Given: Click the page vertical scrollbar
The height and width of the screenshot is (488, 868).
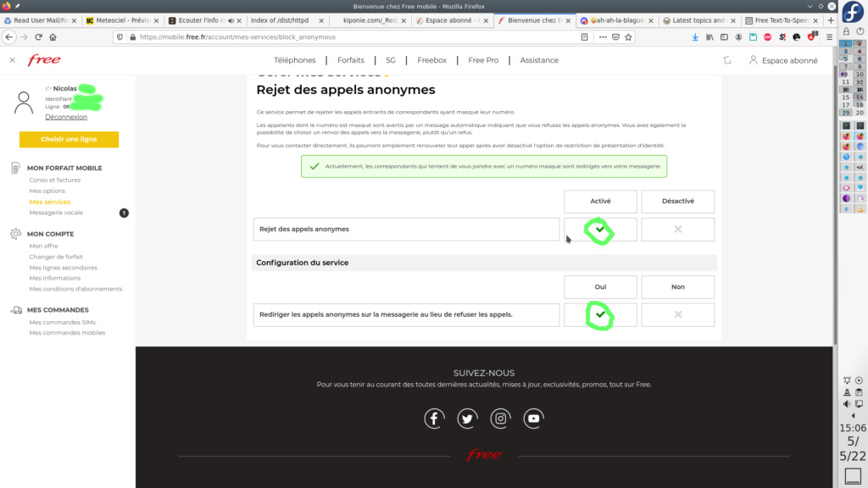Looking at the screenshot, I should coord(835,205).
